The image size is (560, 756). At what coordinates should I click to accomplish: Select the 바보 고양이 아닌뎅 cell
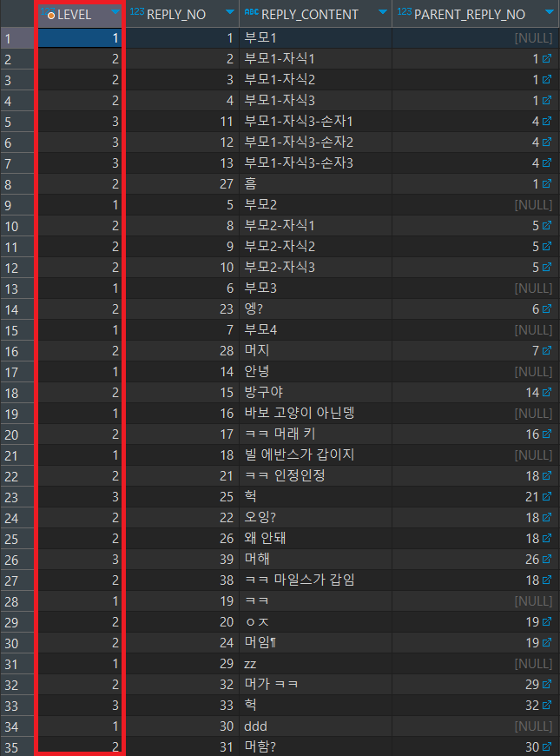315,414
